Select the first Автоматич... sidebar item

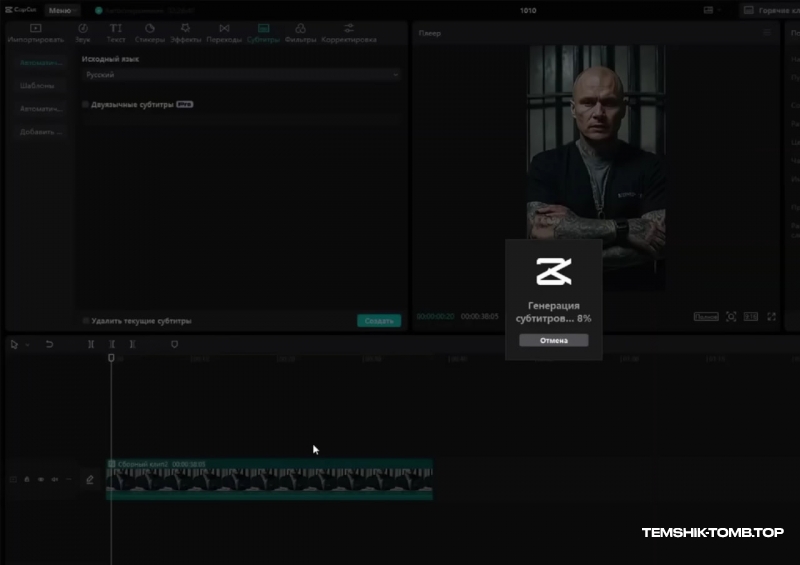[x=40, y=62]
